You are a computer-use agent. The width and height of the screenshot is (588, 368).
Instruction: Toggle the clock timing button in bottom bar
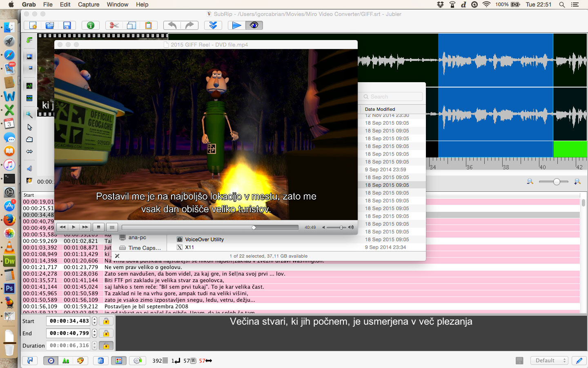[x=51, y=361]
